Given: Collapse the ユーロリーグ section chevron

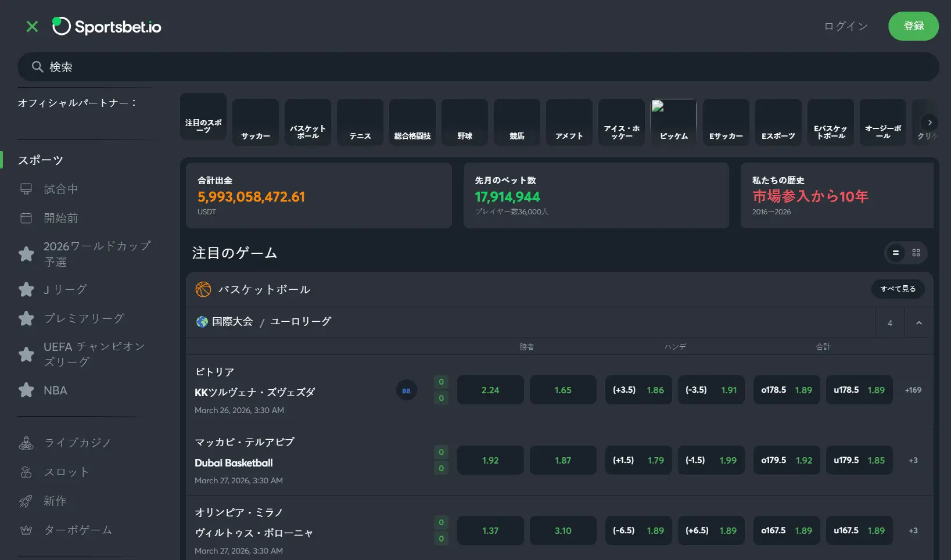Looking at the screenshot, I should point(919,323).
